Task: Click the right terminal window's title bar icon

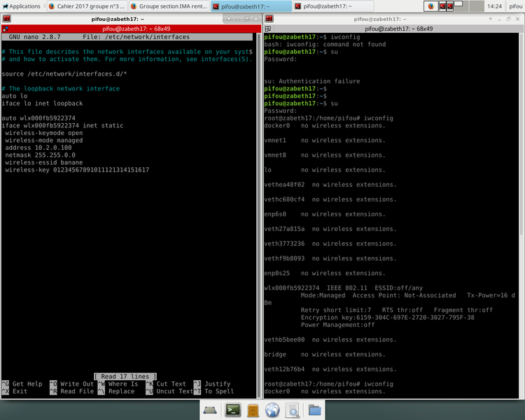Action: point(269,17)
